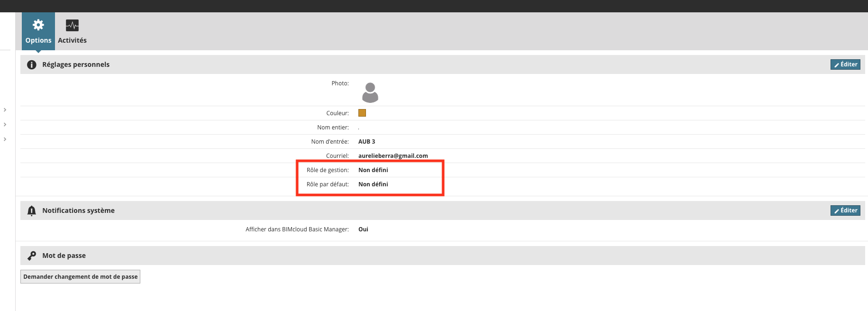The width and height of the screenshot is (868, 311).
Task: Click the Nom entier label
Action: 333,128
